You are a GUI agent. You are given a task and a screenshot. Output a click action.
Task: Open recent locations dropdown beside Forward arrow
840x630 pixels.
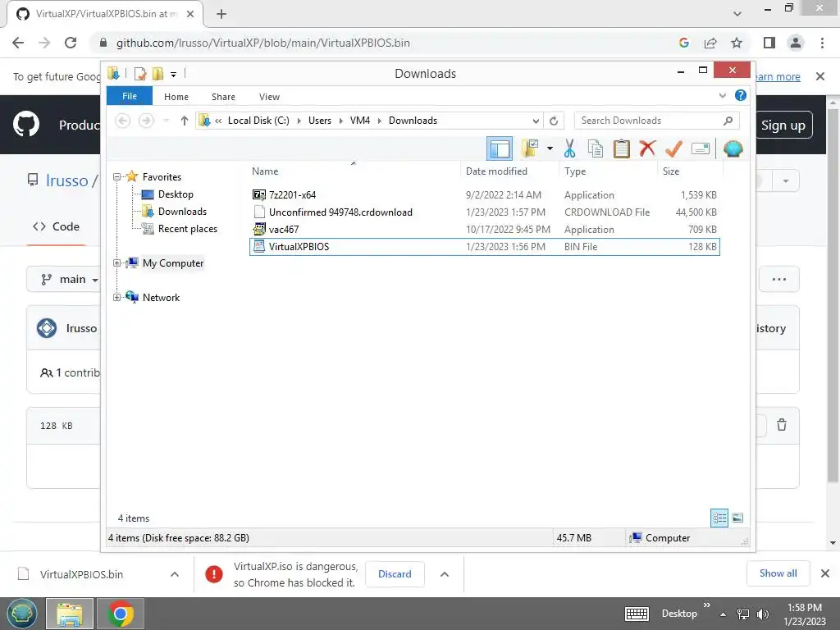pos(166,121)
